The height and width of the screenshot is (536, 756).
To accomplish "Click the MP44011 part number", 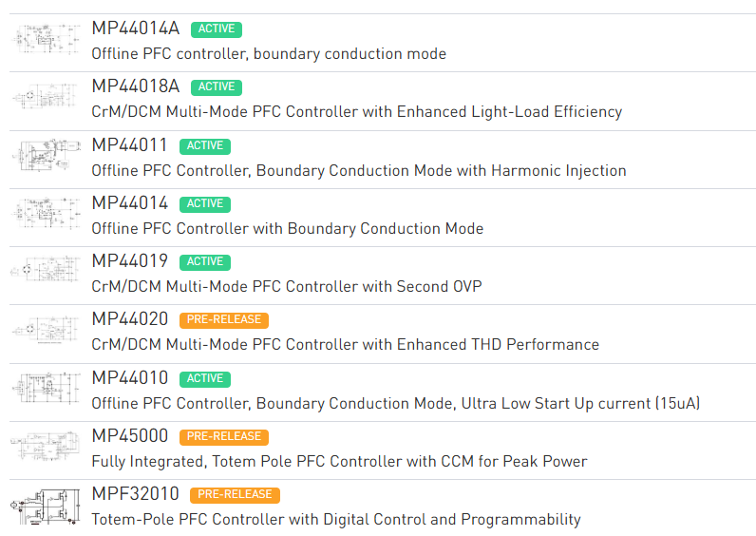I will coord(129,145).
